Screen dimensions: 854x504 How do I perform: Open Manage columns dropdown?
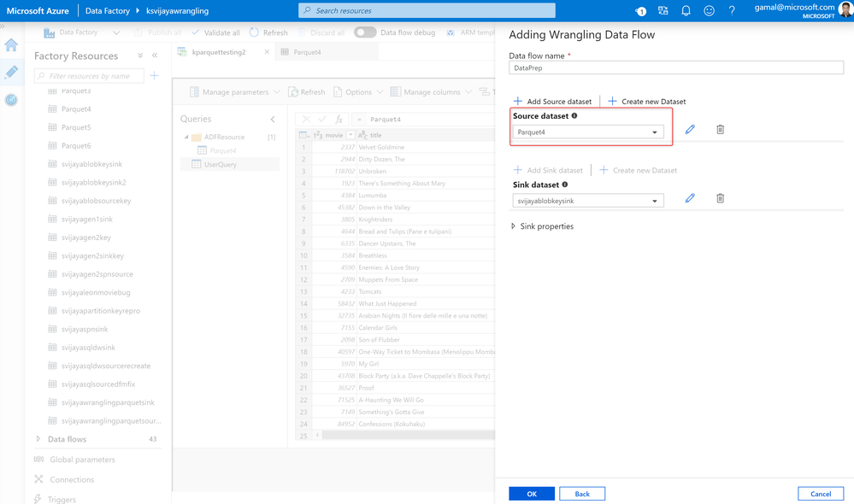point(432,92)
